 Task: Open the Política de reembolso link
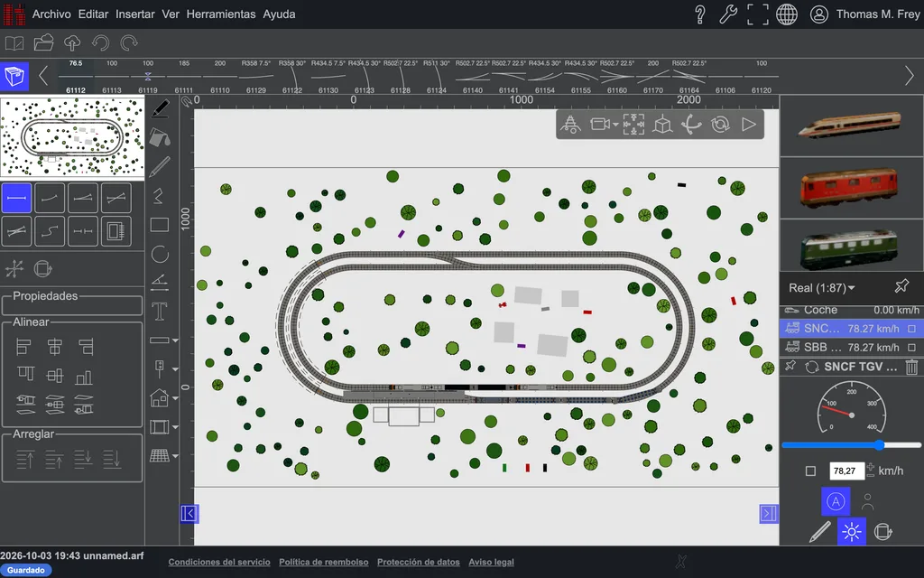[x=324, y=562]
